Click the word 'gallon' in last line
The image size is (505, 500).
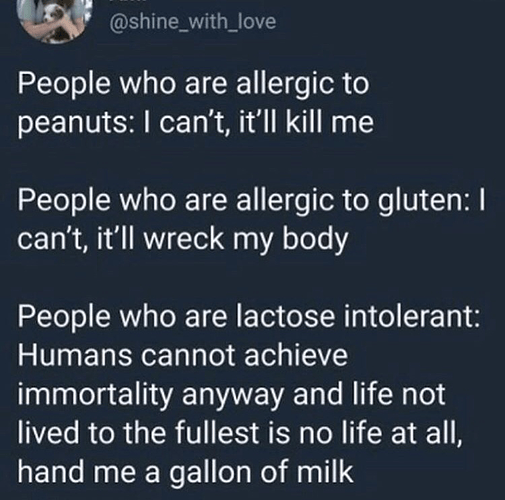coord(211,473)
